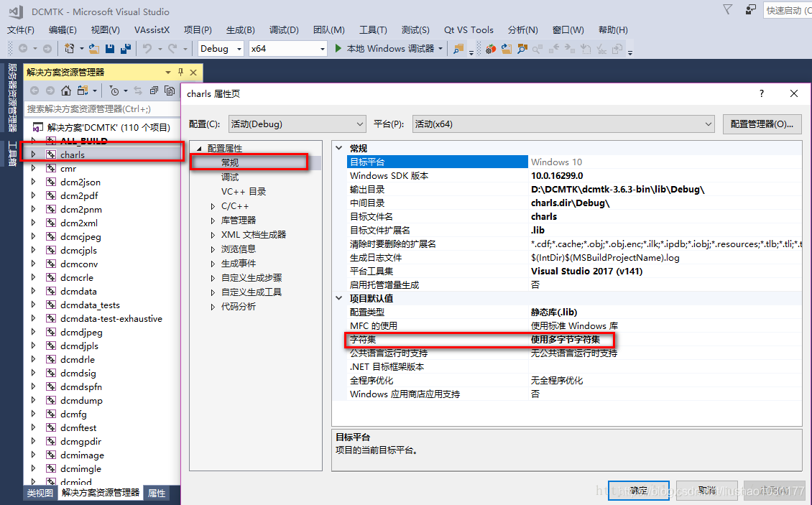Open the 服务器资源管理器 side tab
Viewport: 812px width, 505px height.
coord(12,98)
